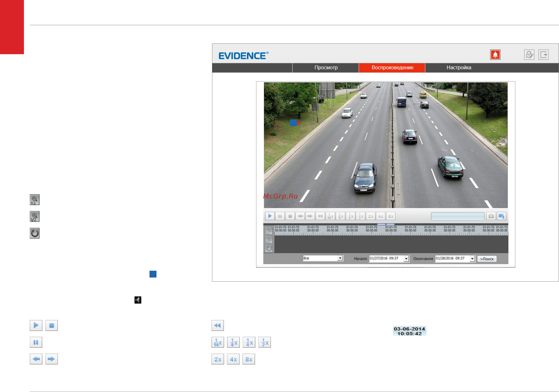Pause the video in player toolbar

pos(280,216)
